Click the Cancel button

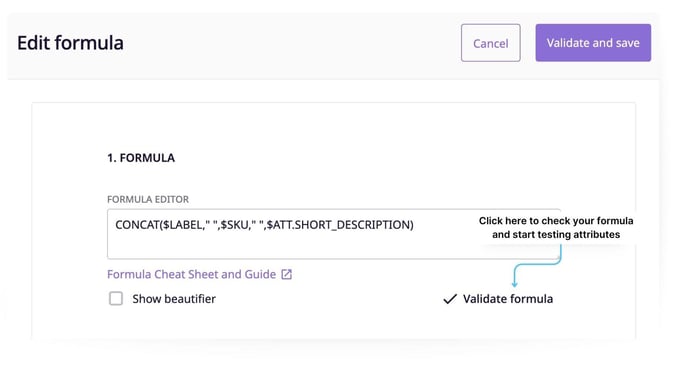[491, 43]
